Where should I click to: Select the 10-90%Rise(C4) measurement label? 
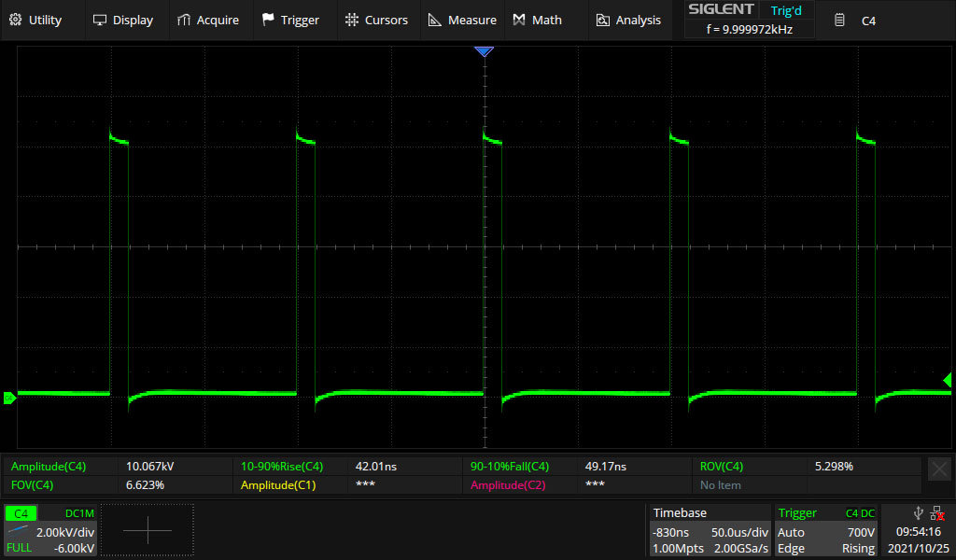tap(282, 466)
